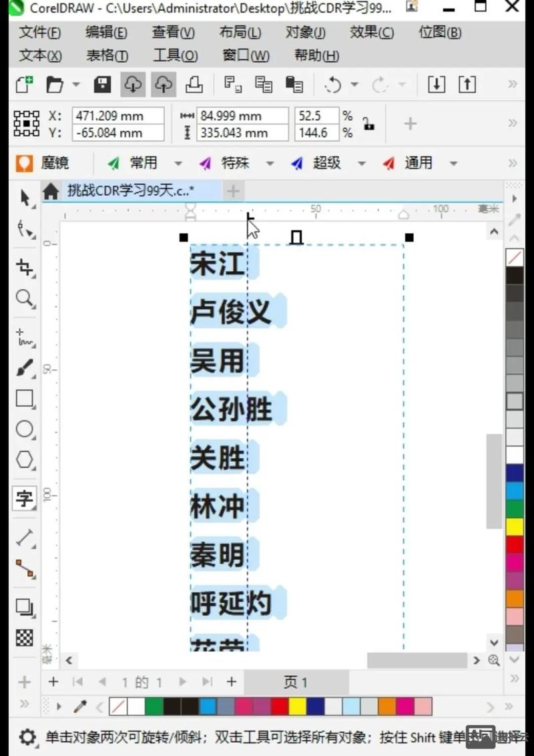Click the Save document button

pos(101,84)
